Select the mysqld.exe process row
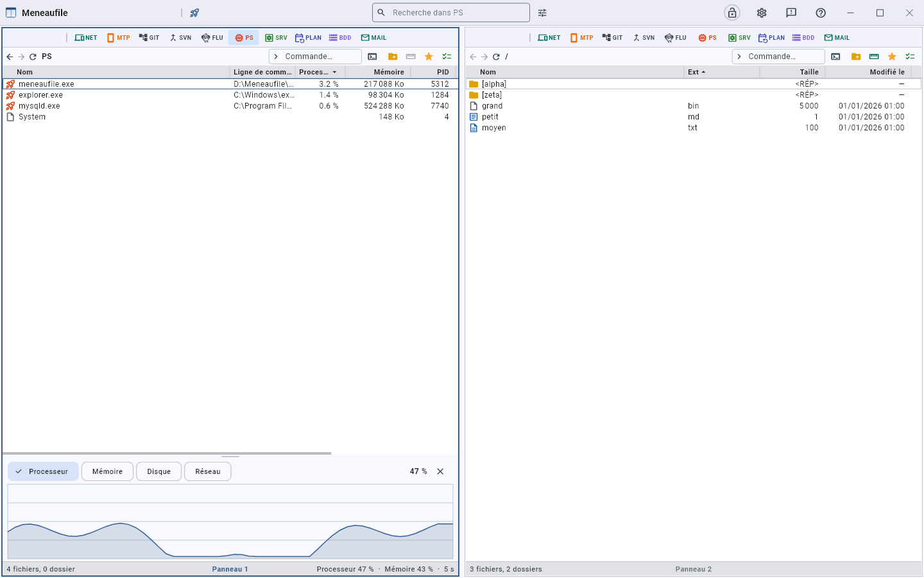This screenshot has height=578, width=924. [x=230, y=106]
